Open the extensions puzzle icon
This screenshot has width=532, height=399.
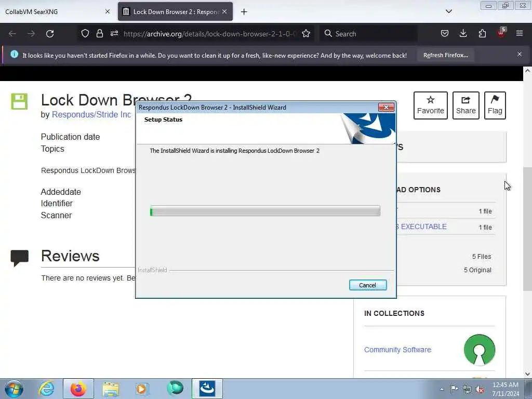482,33
